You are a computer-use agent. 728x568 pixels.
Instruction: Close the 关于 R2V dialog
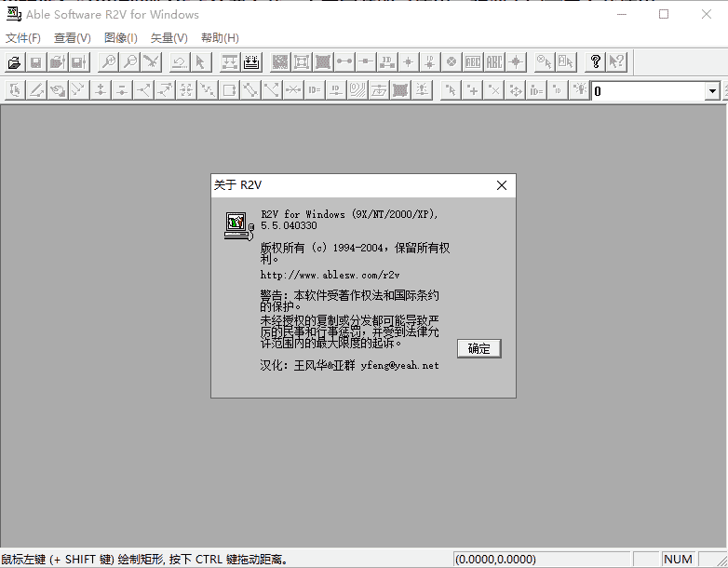502,185
